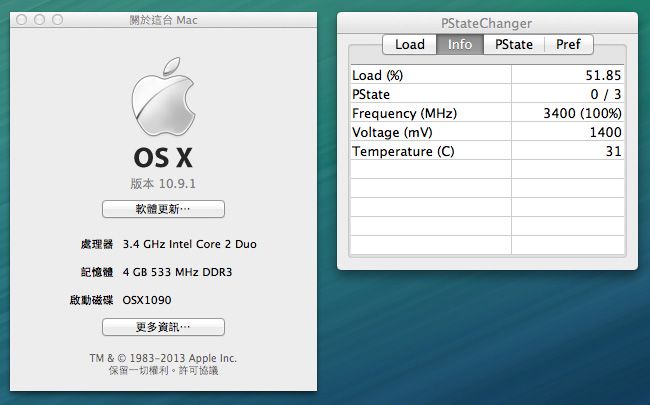Click the processor text 3.4 GHz Intel Core 2 Duo
Screen dimensions: 650x405
click(189, 244)
